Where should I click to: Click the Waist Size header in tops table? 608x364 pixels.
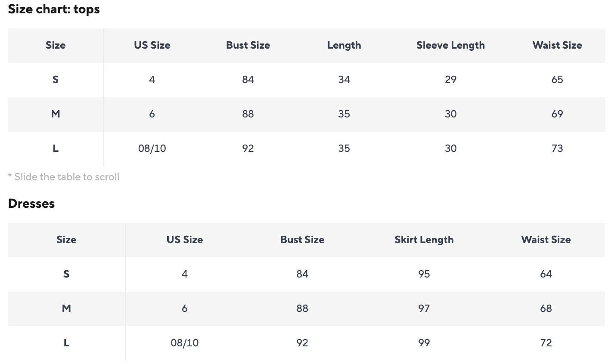click(x=557, y=45)
